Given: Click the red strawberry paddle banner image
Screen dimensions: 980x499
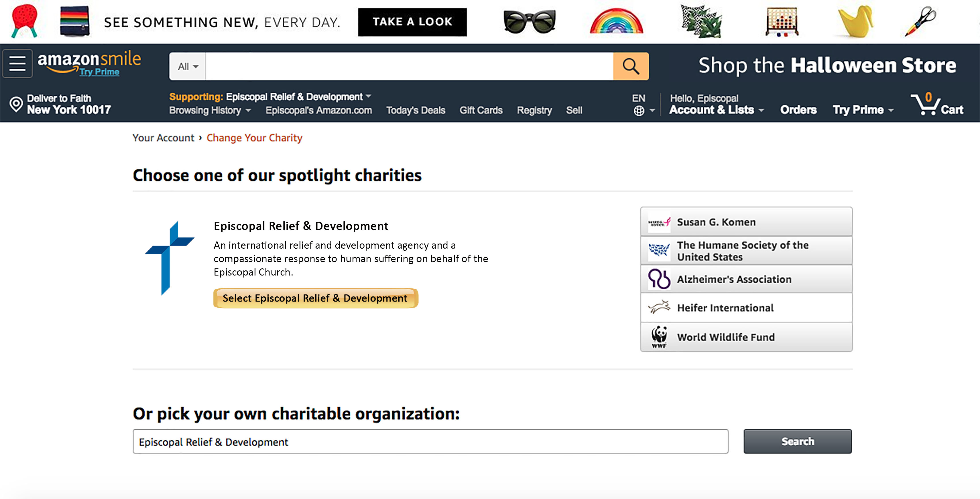Looking at the screenshot, I should (x=24, y=21).
